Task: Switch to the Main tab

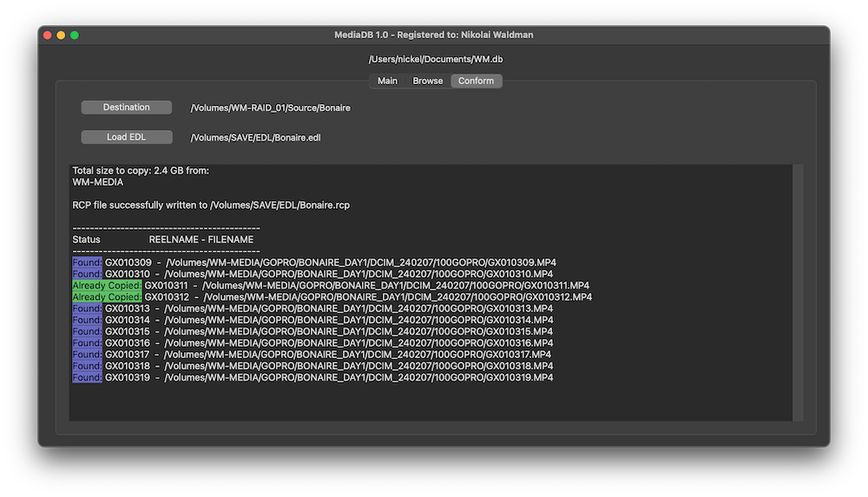Action: (387, 81)
